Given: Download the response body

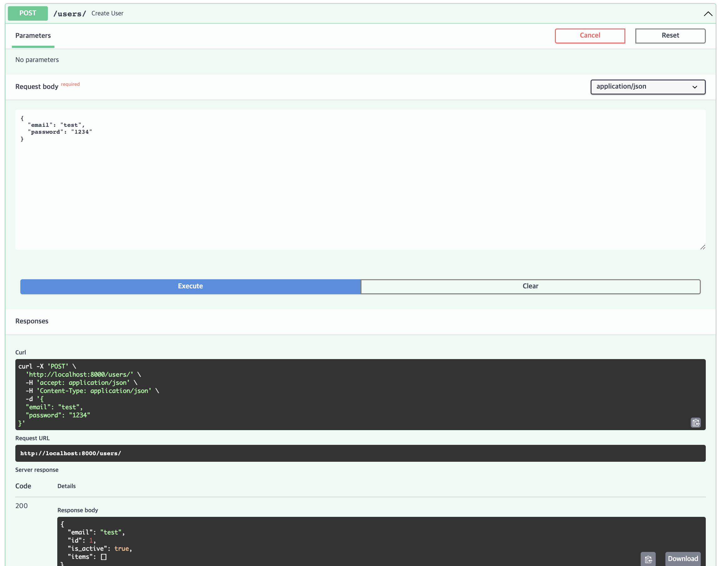Looking at the screenshot, I should point(682,559).
